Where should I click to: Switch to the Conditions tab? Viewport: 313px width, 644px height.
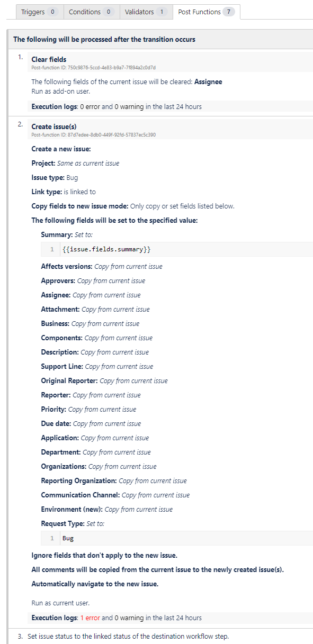click(x=91, y=12)
